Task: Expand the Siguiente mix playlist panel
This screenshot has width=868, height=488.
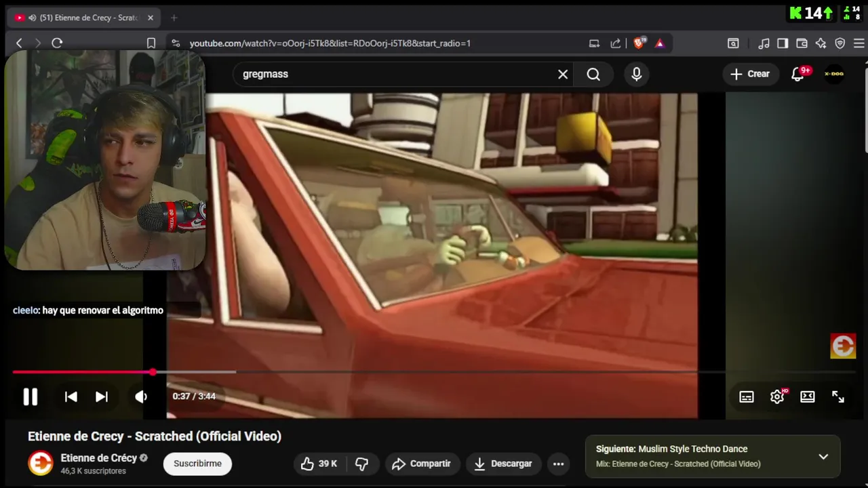Action: pyautogui.click(x=823, y=457)
